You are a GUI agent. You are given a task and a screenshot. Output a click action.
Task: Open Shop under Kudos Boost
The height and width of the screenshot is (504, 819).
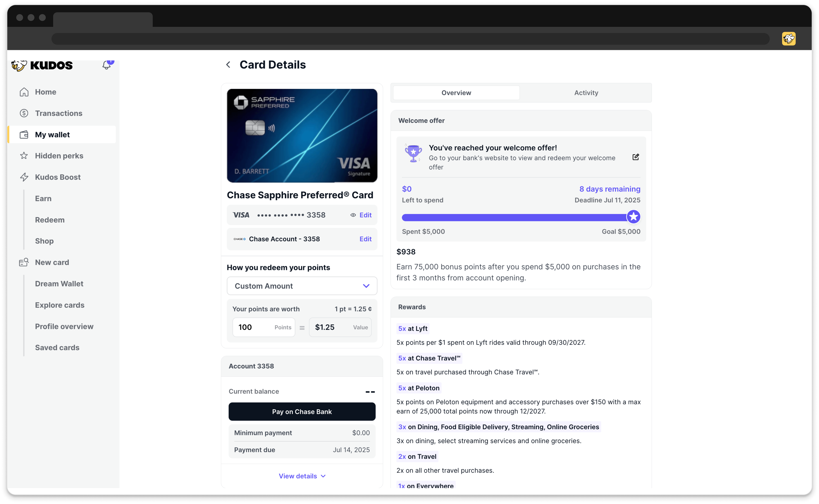(44, 241)
